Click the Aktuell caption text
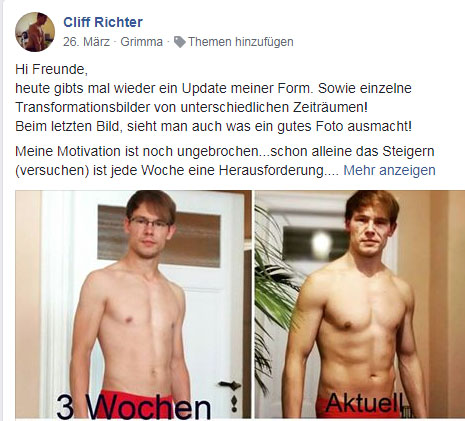The image size is (465, 421). tap(364, 402)
